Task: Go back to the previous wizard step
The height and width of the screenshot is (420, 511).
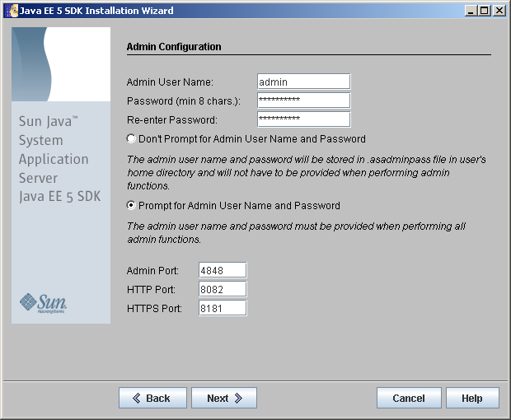Action: coord(151,399)
